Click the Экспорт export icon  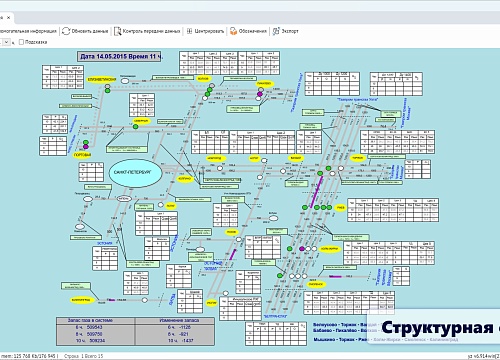(x=276, y=31)
